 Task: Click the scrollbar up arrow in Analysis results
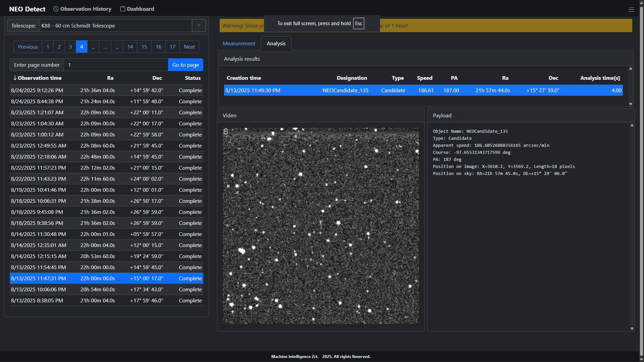click(631, 68)
